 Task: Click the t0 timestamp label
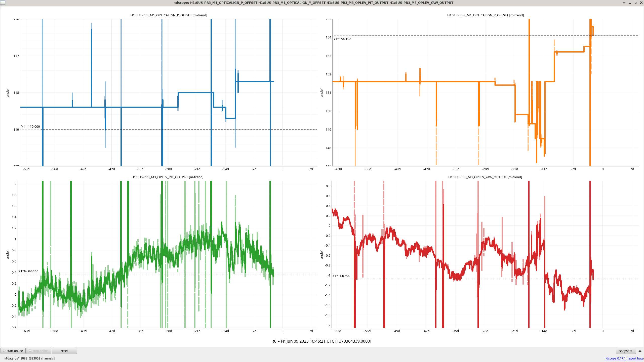point(322,341)
